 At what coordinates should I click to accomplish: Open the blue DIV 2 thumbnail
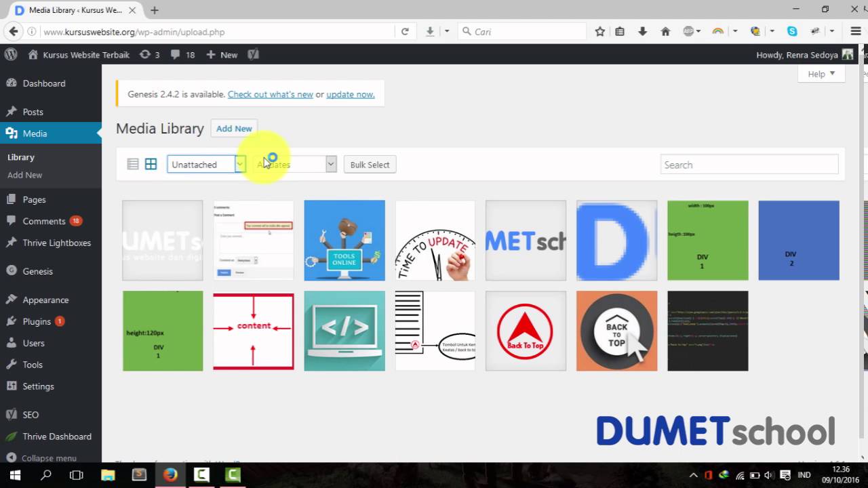[799, 240]
